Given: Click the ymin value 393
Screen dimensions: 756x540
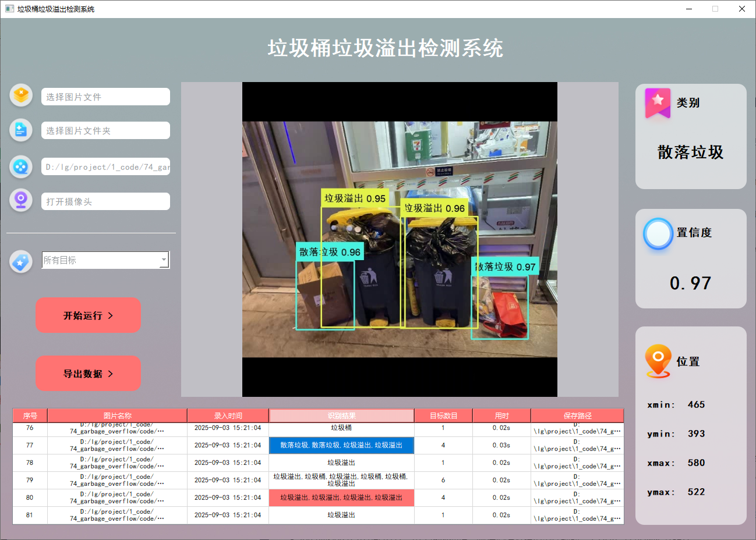Looking at the screenshot, I should click(x=696, y=434).
